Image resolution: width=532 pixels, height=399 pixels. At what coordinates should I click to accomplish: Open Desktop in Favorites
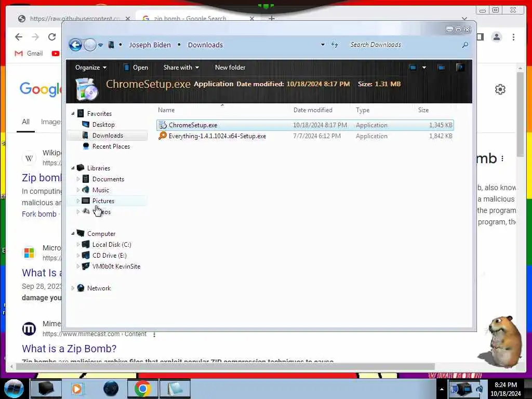point(103,125)
